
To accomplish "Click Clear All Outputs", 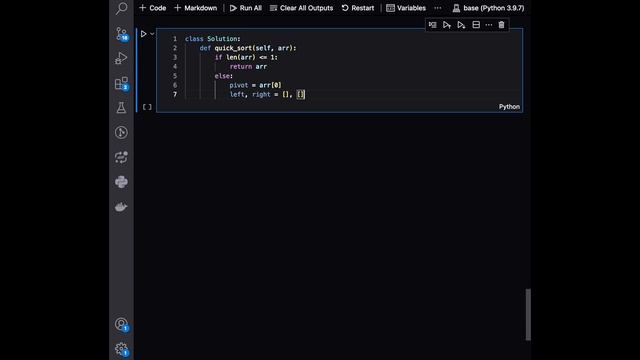I will (x=302, y=8).
